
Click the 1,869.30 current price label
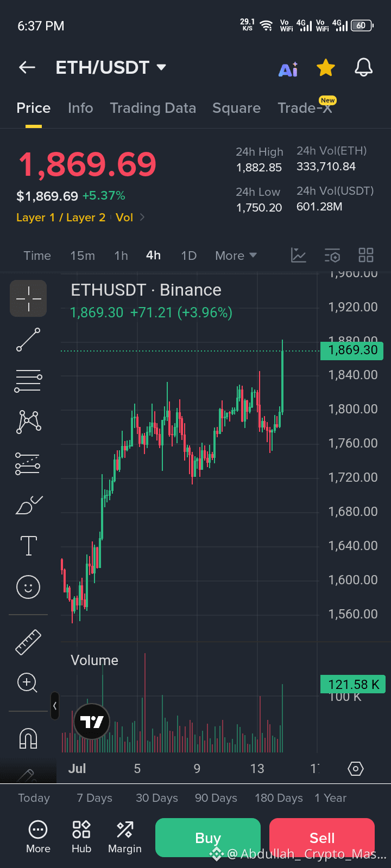point(352,350)
